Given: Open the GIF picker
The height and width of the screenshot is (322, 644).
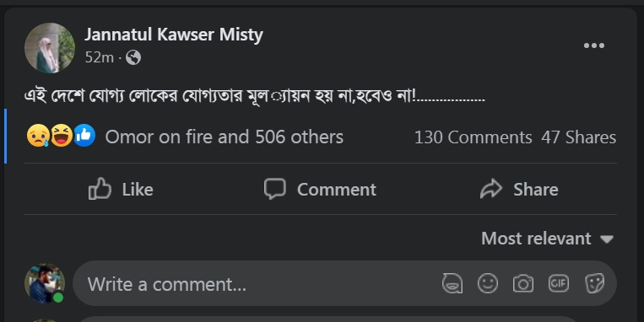Looking at the screenshot, I should point(559,283).
